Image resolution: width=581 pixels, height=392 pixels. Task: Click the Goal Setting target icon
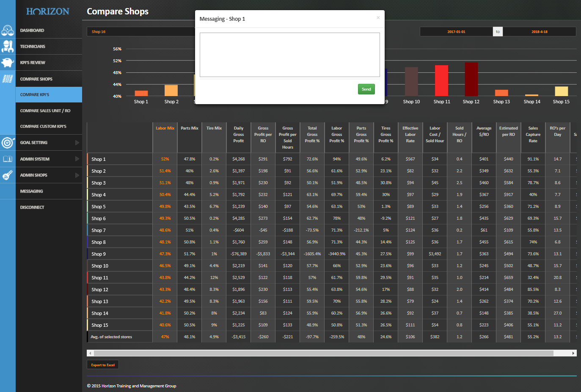pyautogui.click(x=8, y=143)
